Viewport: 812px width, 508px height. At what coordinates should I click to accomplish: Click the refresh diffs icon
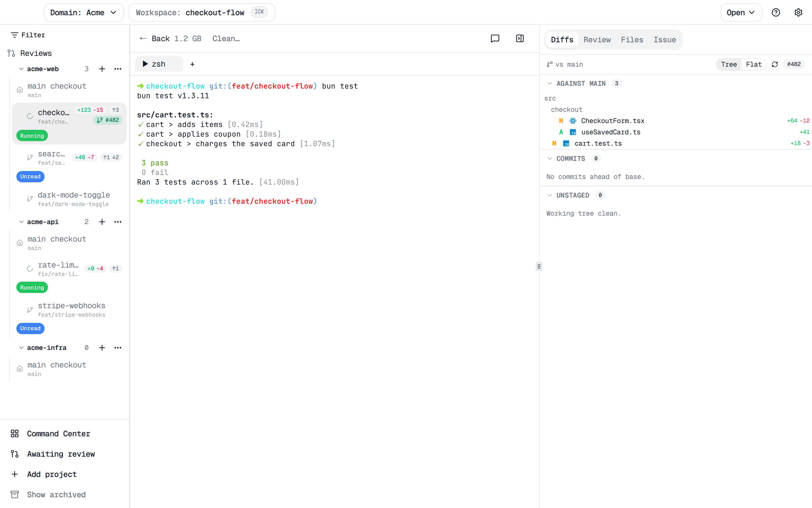[x=775, y=64]
